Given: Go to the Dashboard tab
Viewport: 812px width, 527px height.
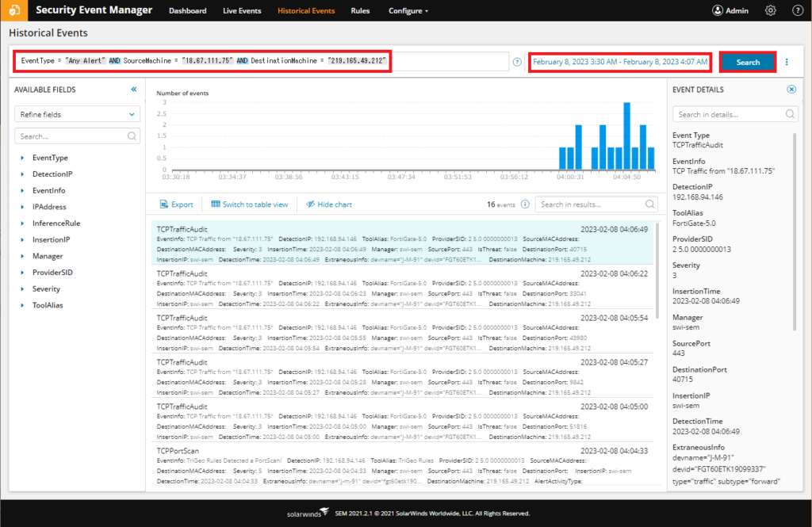Looking at the screenshot, I should tap(187, 11).
